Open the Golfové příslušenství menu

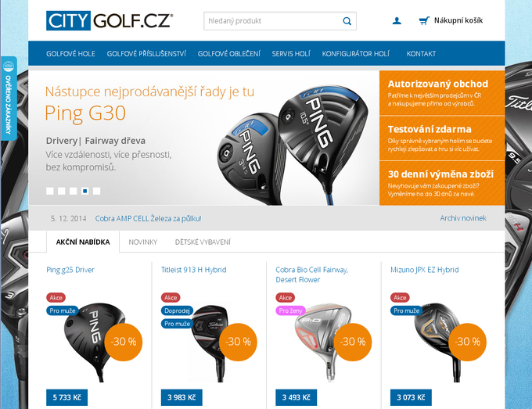(146, 54)
